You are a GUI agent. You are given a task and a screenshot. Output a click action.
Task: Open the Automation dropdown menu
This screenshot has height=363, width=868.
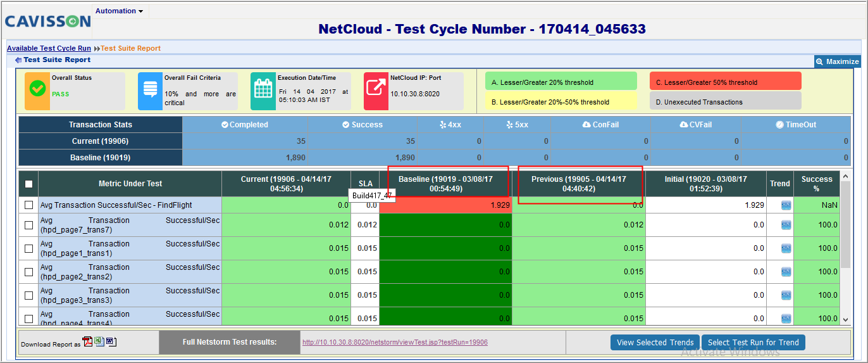[120, 11]
